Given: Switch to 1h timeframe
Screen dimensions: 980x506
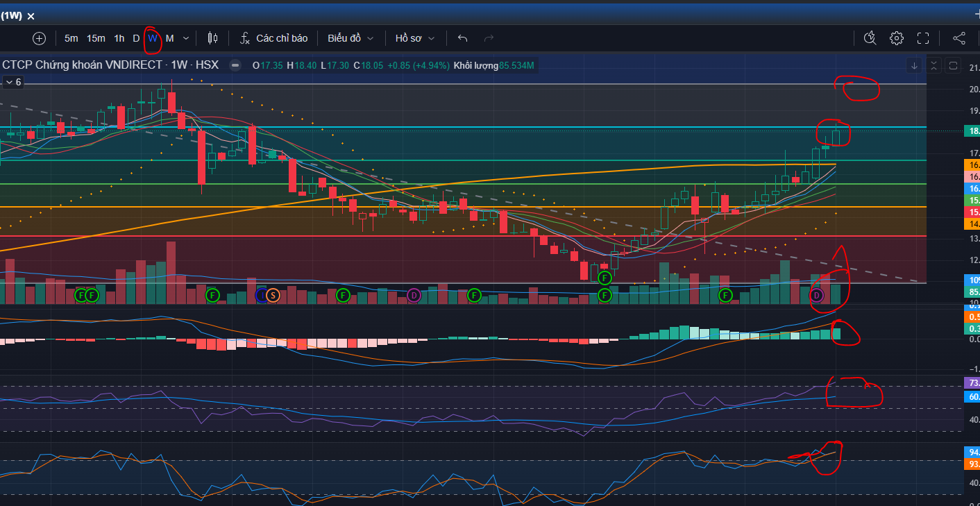Looking at the screenshot, I should [119, 38].
